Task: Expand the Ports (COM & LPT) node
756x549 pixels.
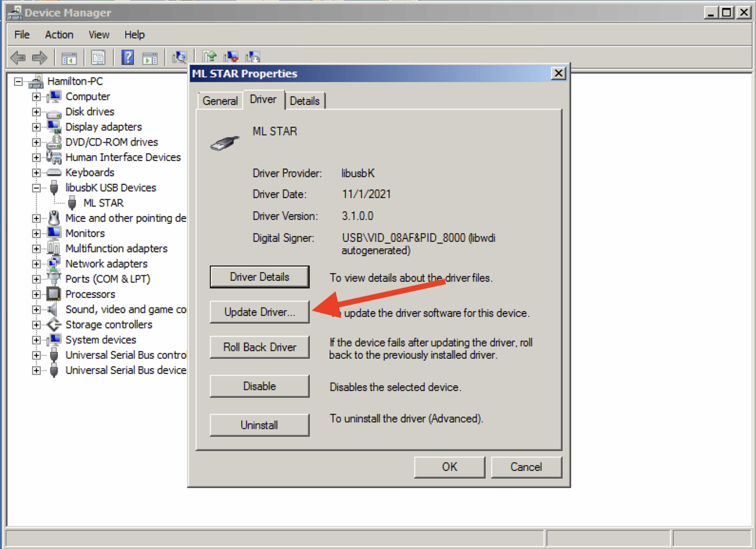Action: 36,279
